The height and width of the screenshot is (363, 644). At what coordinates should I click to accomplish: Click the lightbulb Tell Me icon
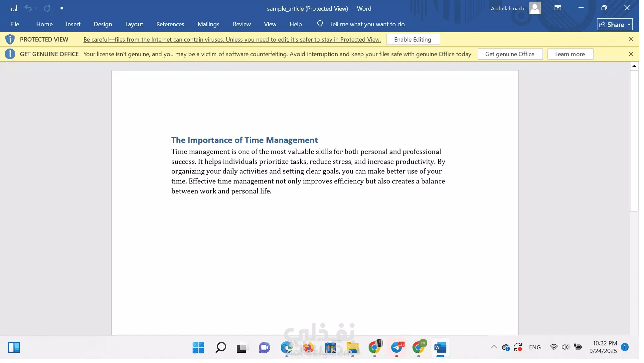coord(320,24)
